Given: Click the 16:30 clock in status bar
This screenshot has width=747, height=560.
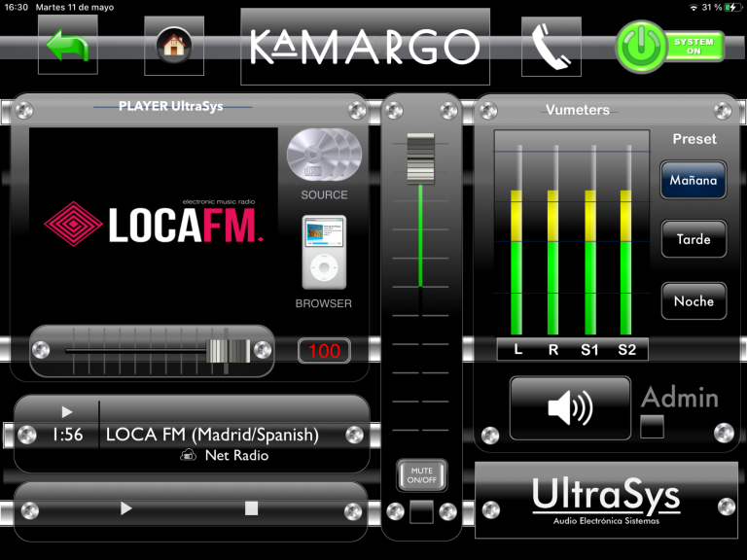Looking at the screenshot, I should 17,7.
